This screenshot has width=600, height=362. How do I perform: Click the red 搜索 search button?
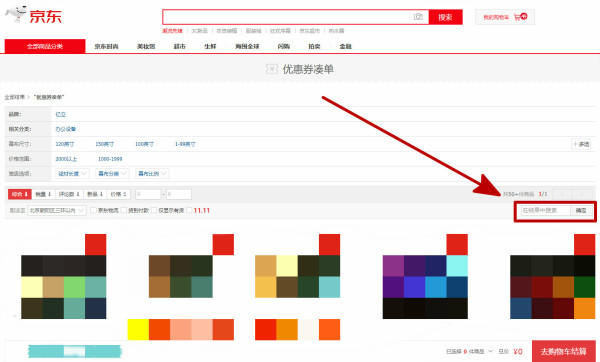click(x=445, y=17)
